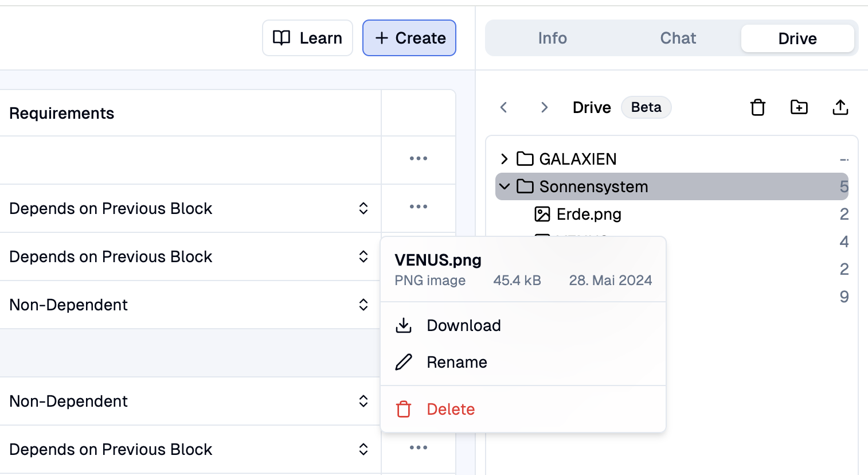Open more options for the top empty row
Image resolution: width=868 pixels, height=475 pixels.
[419, 158]
